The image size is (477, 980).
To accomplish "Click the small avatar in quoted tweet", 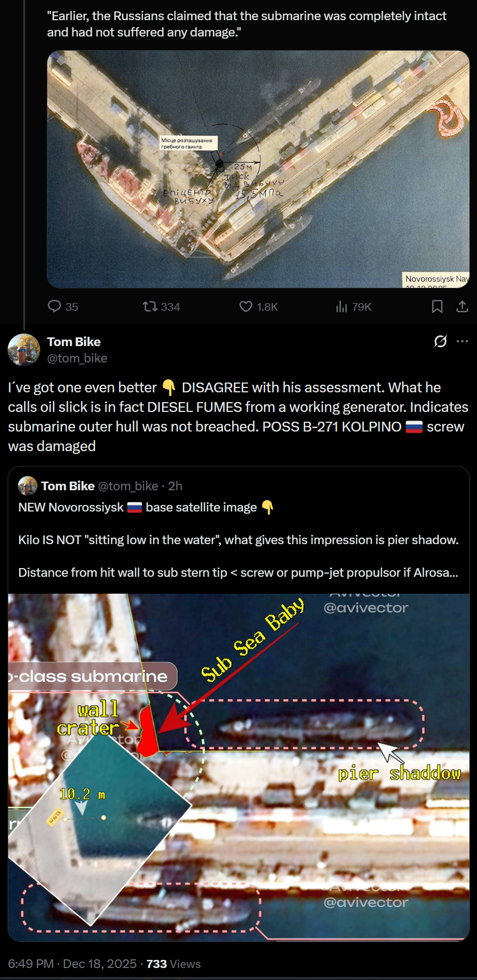I will pyautogui.click(x=28, y=486).
